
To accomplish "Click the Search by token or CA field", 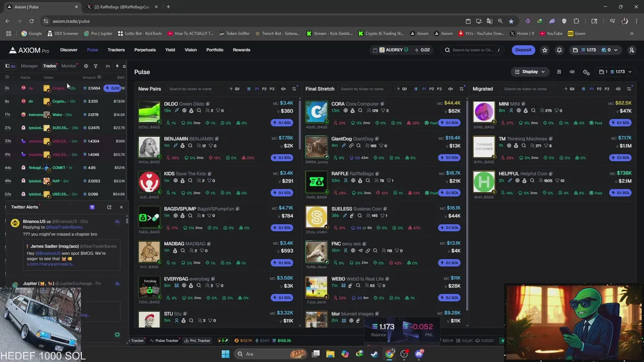I will coord(473,50).
